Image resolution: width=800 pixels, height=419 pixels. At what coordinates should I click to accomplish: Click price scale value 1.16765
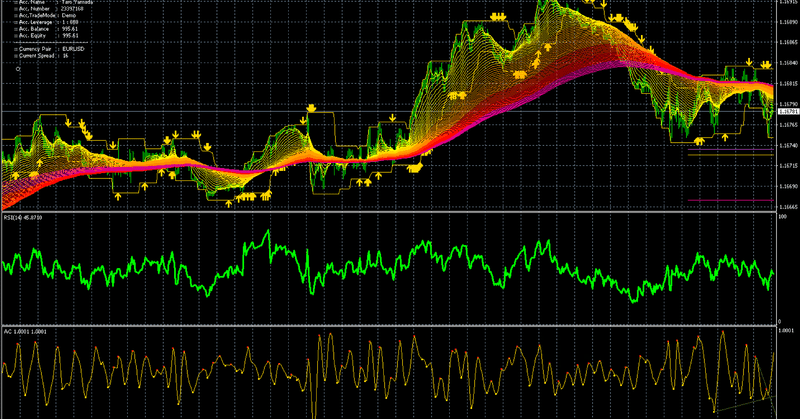click(789, 125)
